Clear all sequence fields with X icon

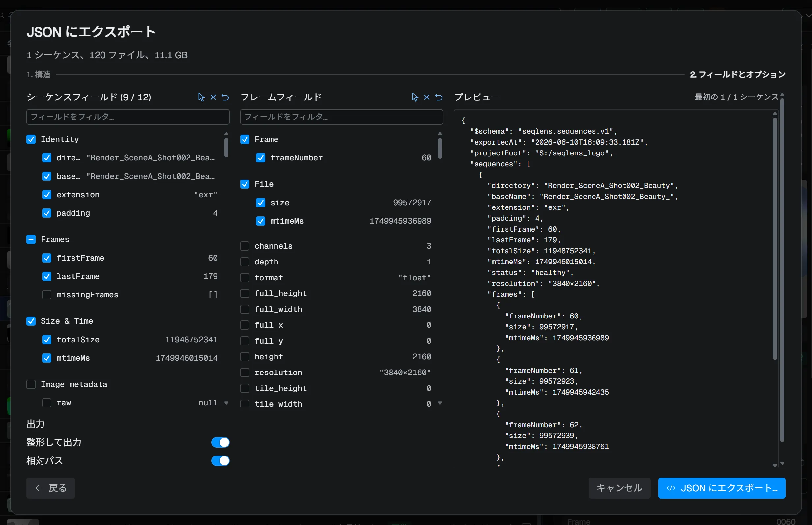213,97
